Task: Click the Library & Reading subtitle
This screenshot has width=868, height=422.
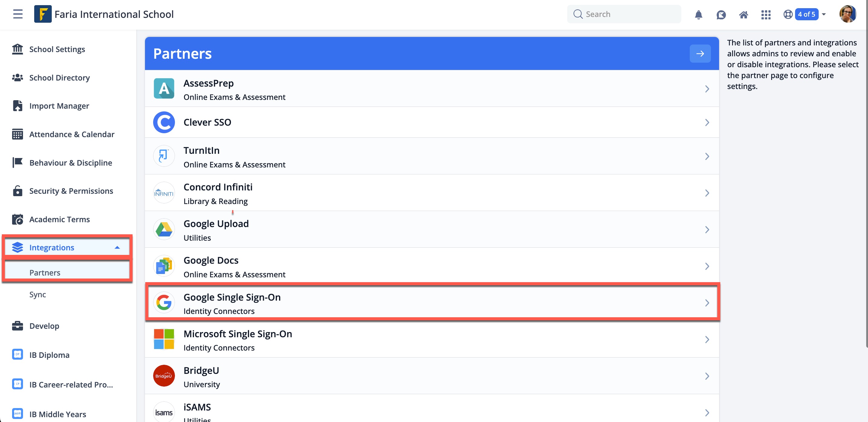Action: point(216,201)
